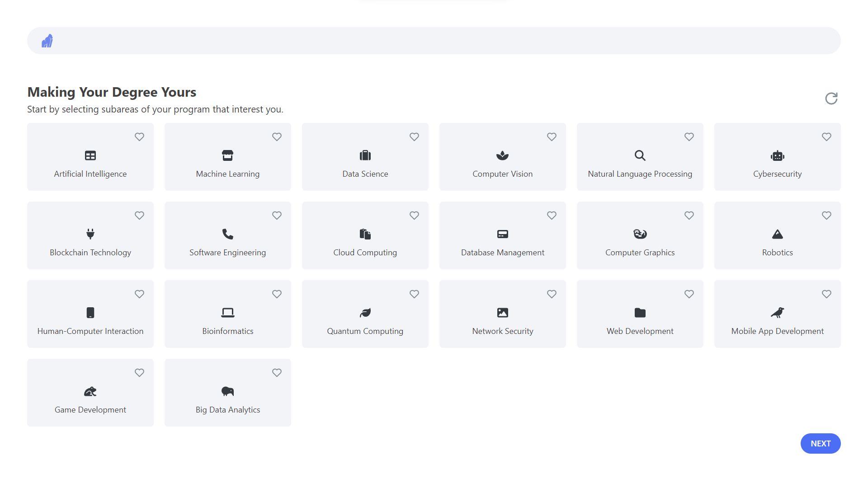Click the refresh subareas icon
This screenshot has height=488, width=868.
(x=831, y=99)
